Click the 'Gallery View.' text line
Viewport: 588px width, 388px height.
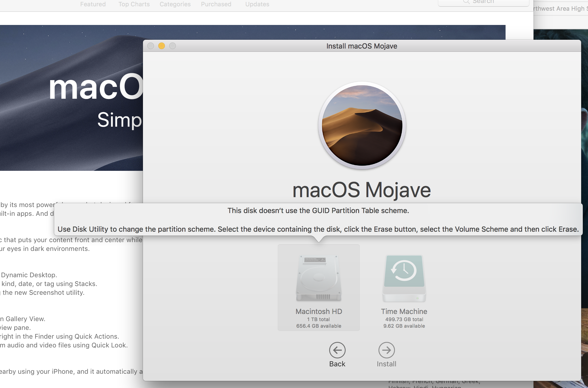coord(23,319)
